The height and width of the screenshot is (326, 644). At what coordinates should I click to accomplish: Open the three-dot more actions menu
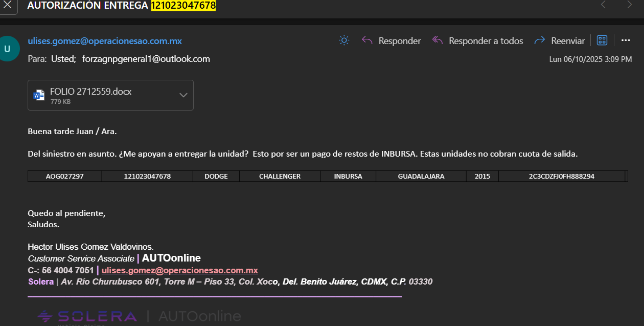626,40
